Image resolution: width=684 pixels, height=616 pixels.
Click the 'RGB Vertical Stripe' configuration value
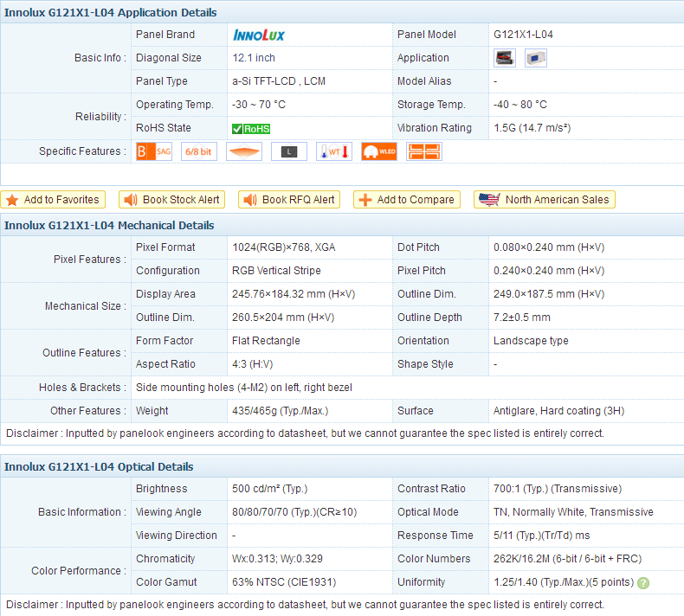(276, 271)
